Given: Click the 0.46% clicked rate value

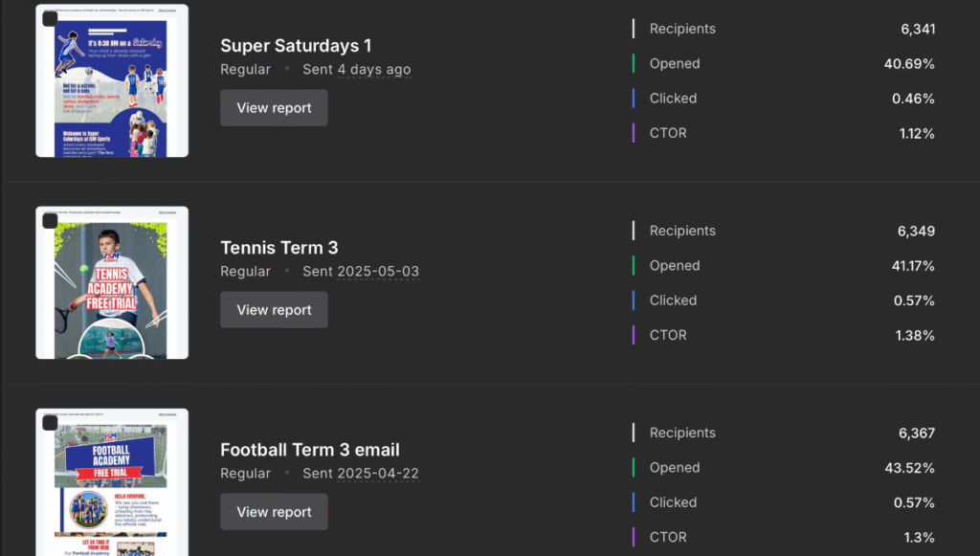Looking at the screenshot, I should click(x=913, y=99).
